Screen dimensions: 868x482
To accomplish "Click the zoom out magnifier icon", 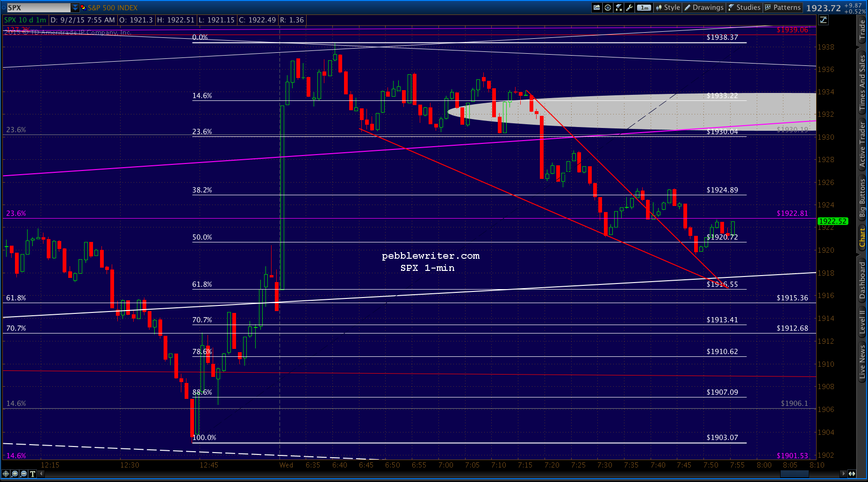I will pos(24,474).
